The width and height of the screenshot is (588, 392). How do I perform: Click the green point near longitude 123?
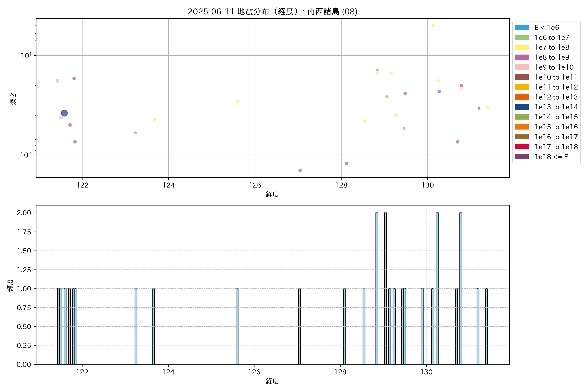(135, 133)
